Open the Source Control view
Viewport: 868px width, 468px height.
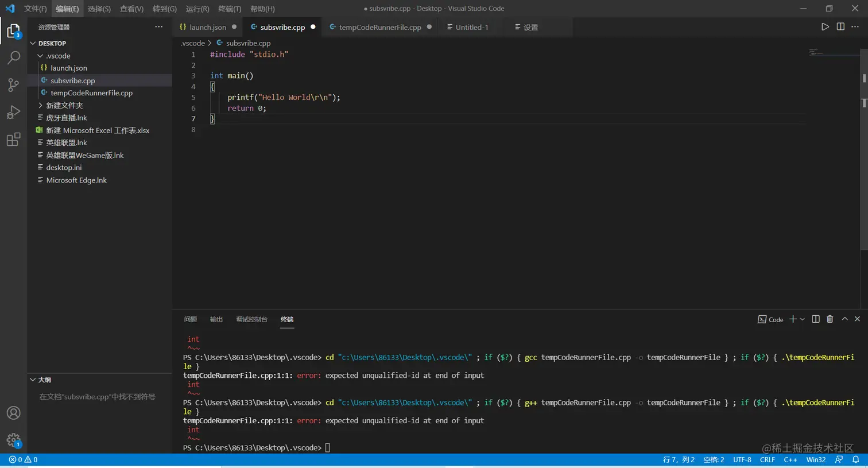13,85
